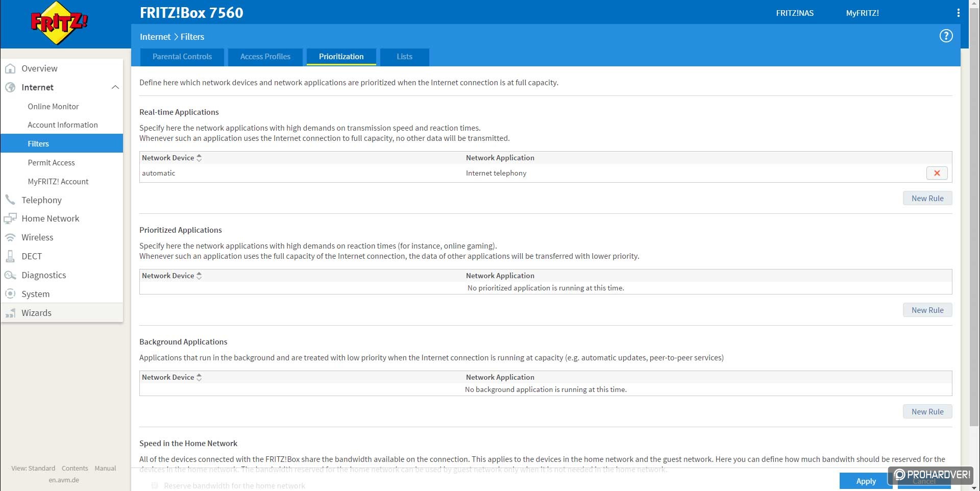980x491 pixels.
Task: Open the Telephony menu
Action: point(41,200)
